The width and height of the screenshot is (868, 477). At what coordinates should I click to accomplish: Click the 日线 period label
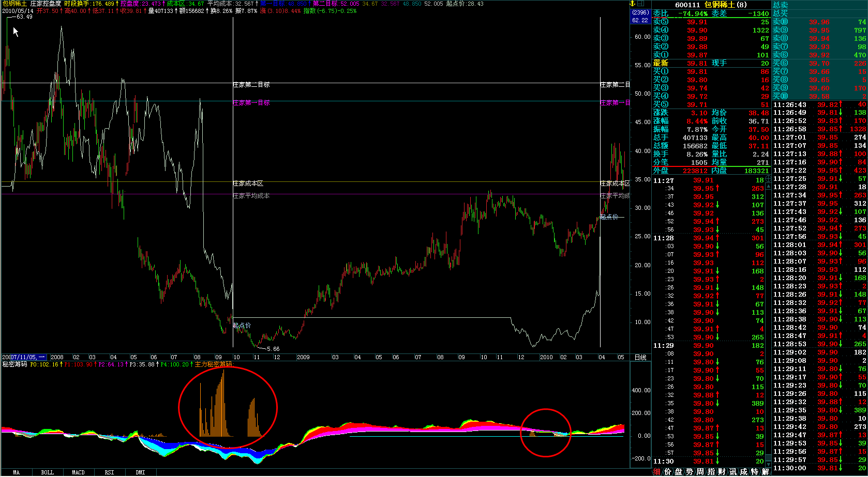(x=640, y=357)
